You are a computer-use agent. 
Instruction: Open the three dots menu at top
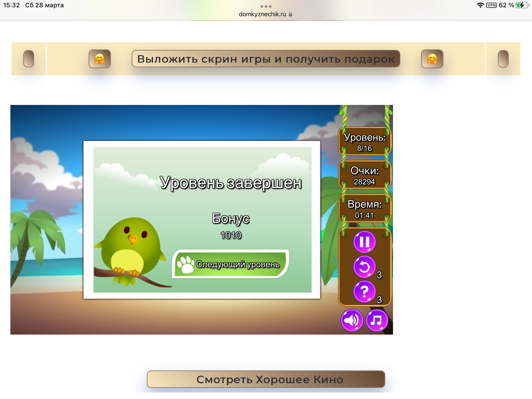(x=266, y=6)
